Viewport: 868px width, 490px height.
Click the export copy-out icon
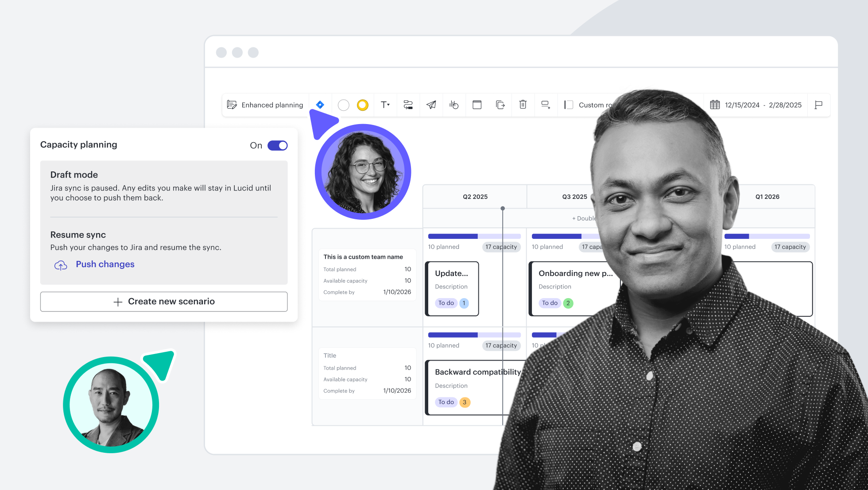coord(500,105)
